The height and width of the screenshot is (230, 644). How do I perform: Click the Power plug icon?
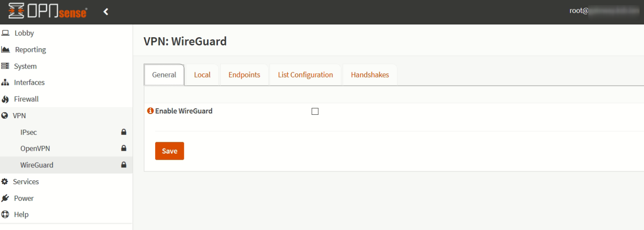[5, 198]
